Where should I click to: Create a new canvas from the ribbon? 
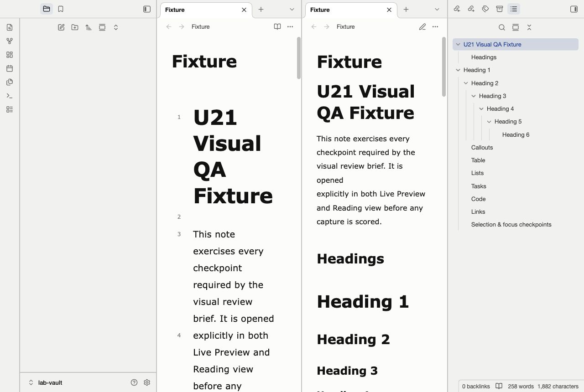[10, 55]
